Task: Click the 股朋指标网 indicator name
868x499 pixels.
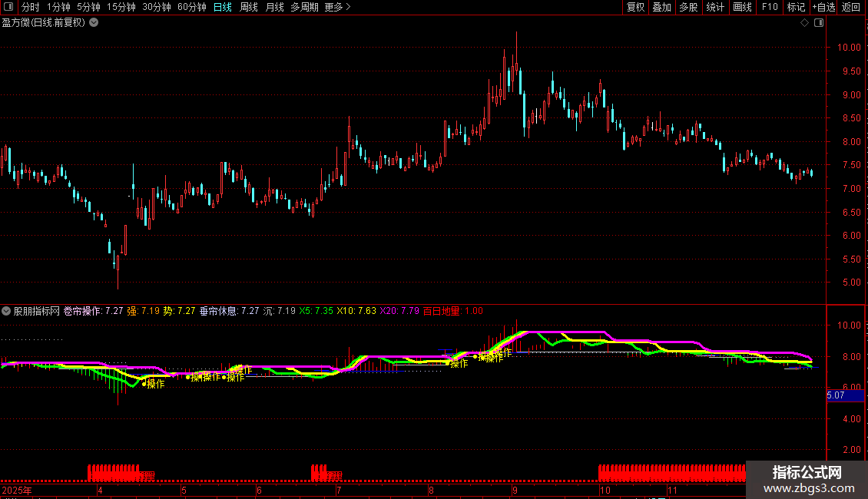Action: (x=37, y=311)
